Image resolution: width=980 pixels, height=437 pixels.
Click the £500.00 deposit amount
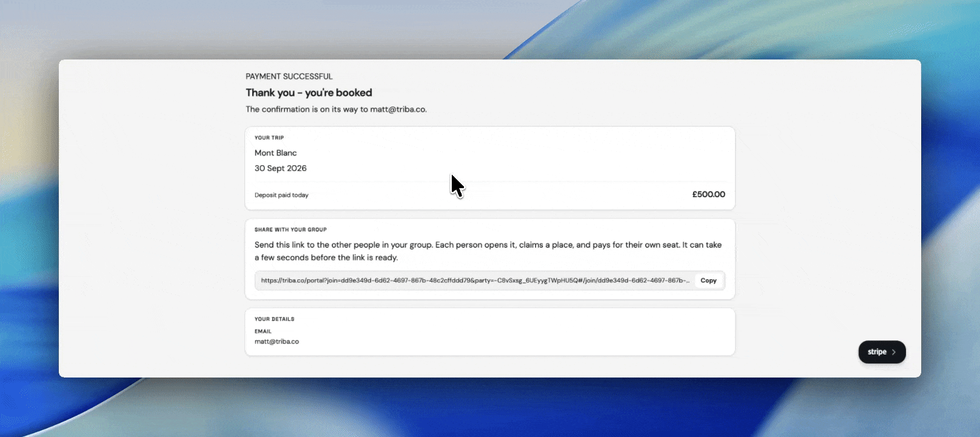[709, 194]
